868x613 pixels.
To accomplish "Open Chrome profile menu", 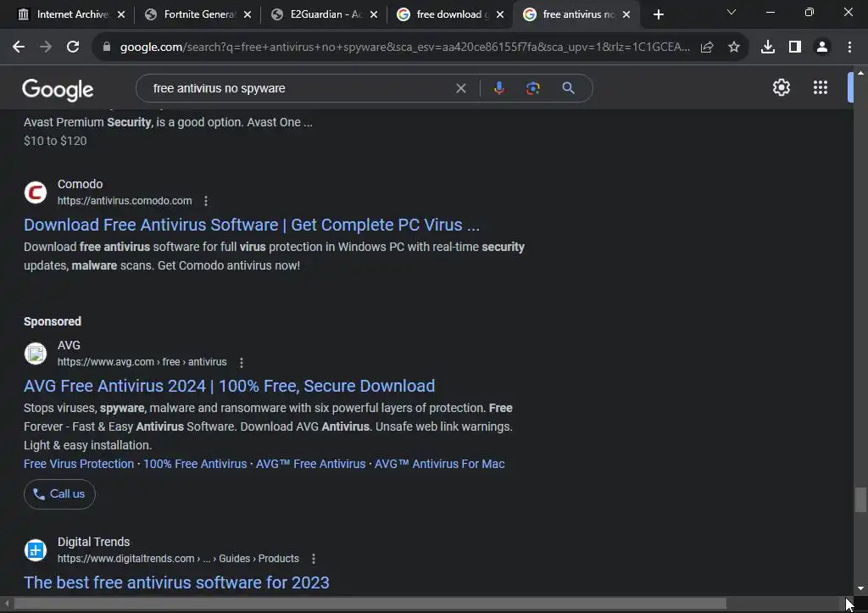I will 822,47.
